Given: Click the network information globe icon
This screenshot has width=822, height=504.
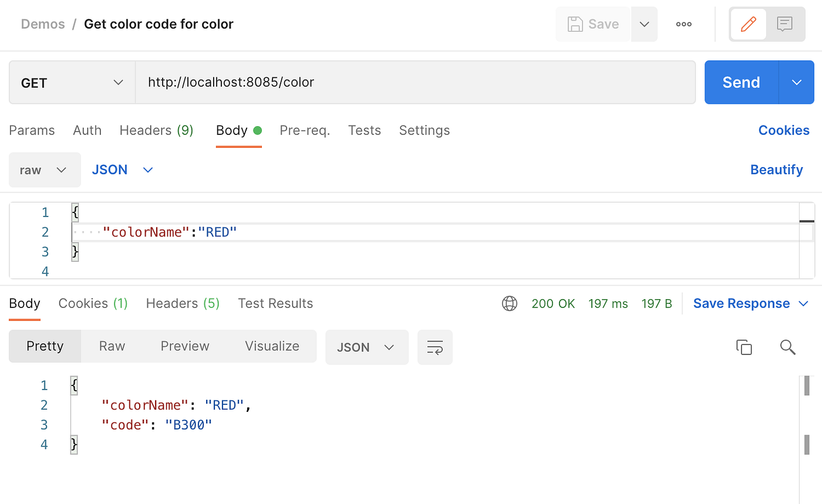Looking at the screenshot, I should pos(510,303).
